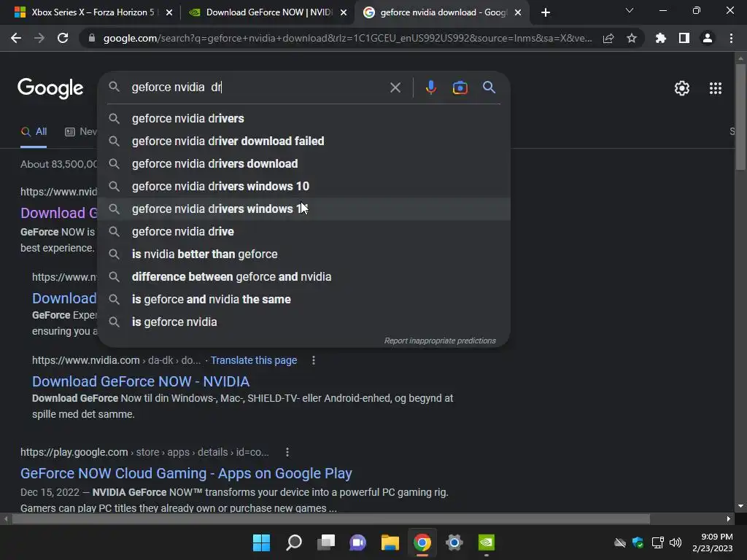
Task: Open 'Download GeForce NOW - NVIDIA' result
Action: 141,381
